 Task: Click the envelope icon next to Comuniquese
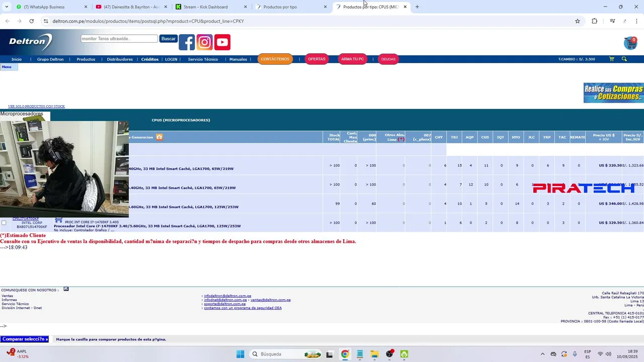coord(66,289)
